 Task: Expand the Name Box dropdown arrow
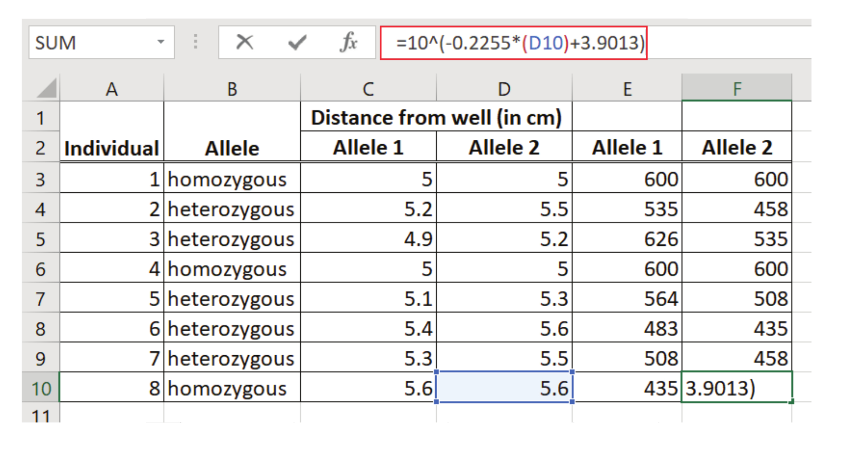tap(161, 42)
